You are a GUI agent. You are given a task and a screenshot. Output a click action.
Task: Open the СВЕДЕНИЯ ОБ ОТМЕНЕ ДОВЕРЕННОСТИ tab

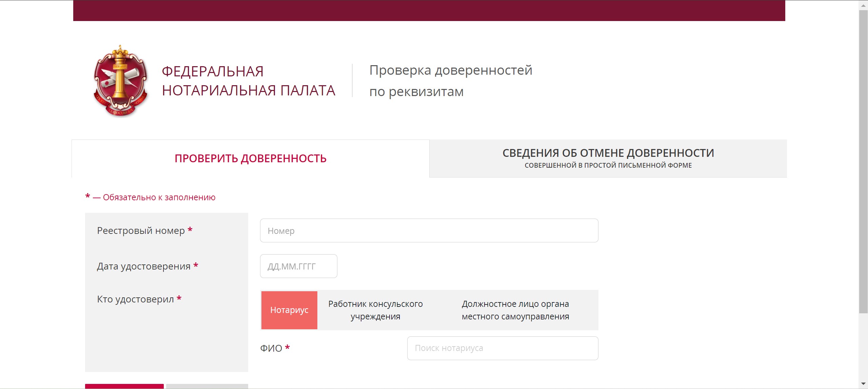pos(608,158)
